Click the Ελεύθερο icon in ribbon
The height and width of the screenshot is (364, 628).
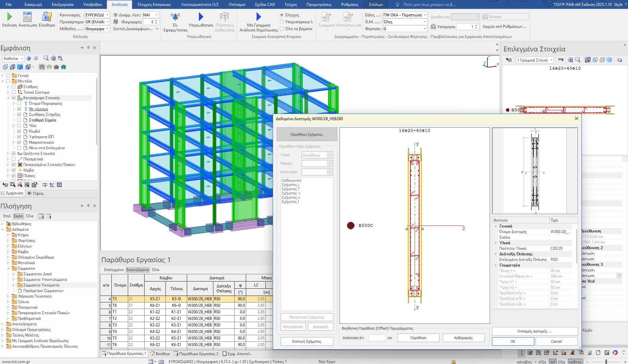click(47, 17)
